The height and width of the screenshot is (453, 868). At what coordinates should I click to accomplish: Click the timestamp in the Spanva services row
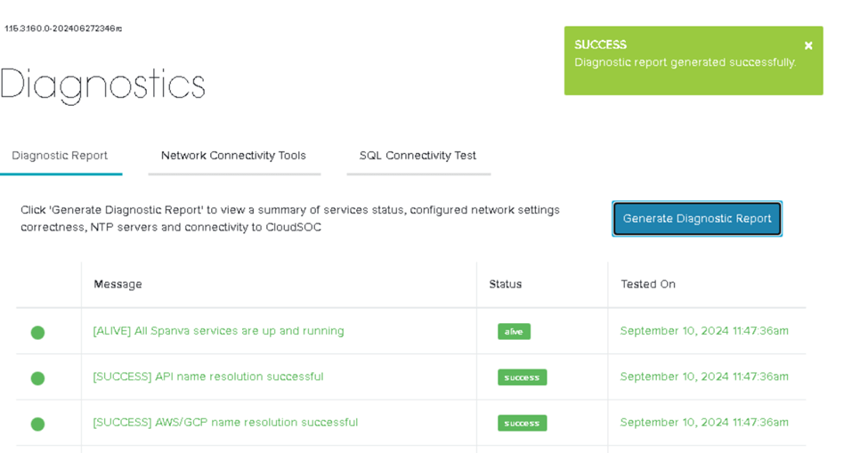coord(703,331)
